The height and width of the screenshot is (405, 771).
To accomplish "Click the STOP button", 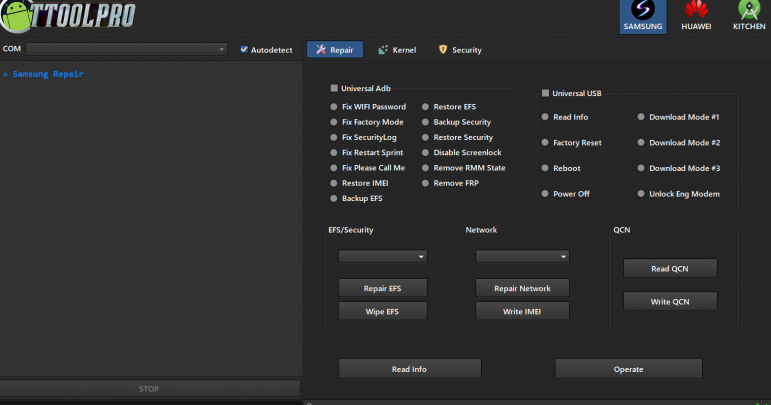I will coord(149,388).
